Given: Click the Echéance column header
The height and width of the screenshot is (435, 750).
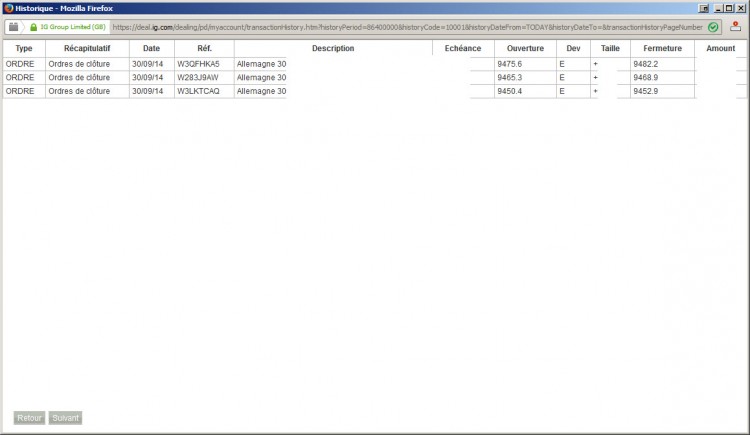Looking at the screenshot, I should point(463,48).
